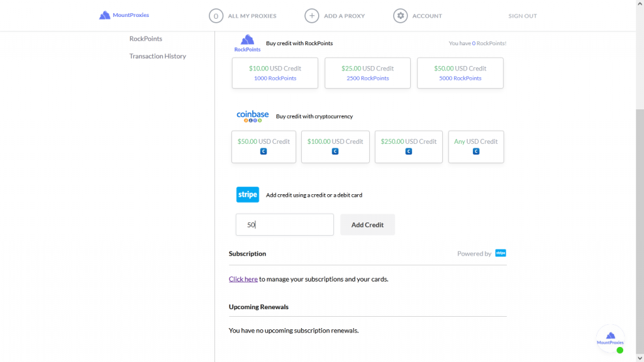Image resolution: width=644 pixels, height=362 pixels.
Task: Open All My Proxies counter icon
Action: coord(216,16)
